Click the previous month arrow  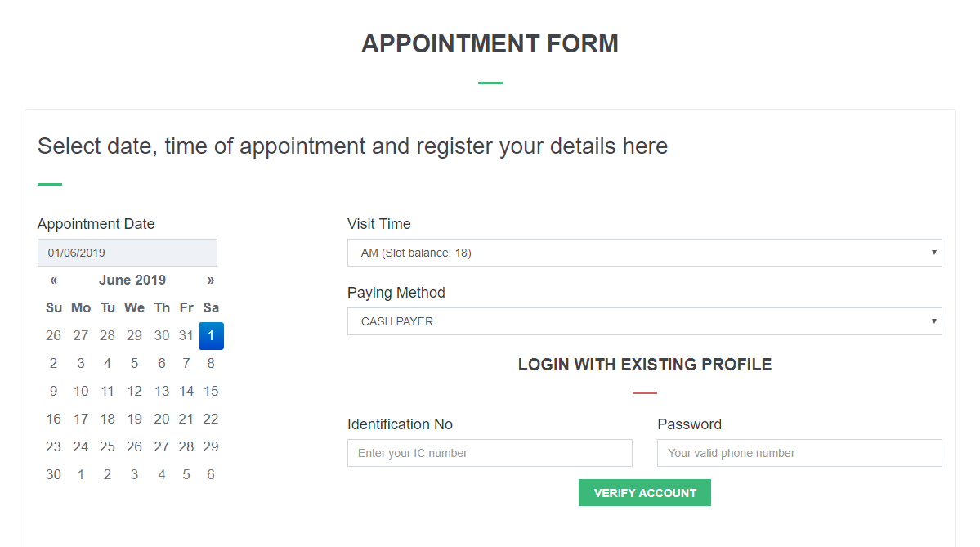(x=53, y=280)
